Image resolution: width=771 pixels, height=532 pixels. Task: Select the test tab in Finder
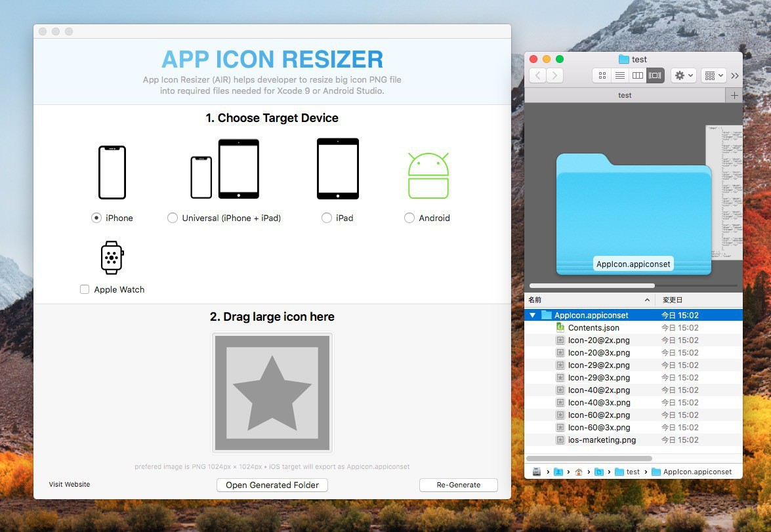(x=625, y=95)
